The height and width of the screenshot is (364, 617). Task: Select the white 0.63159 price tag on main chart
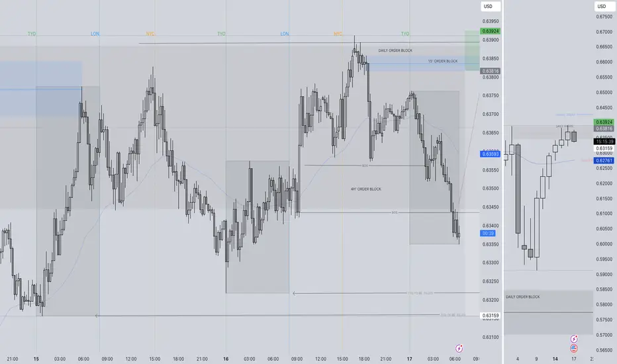(490, 316)
